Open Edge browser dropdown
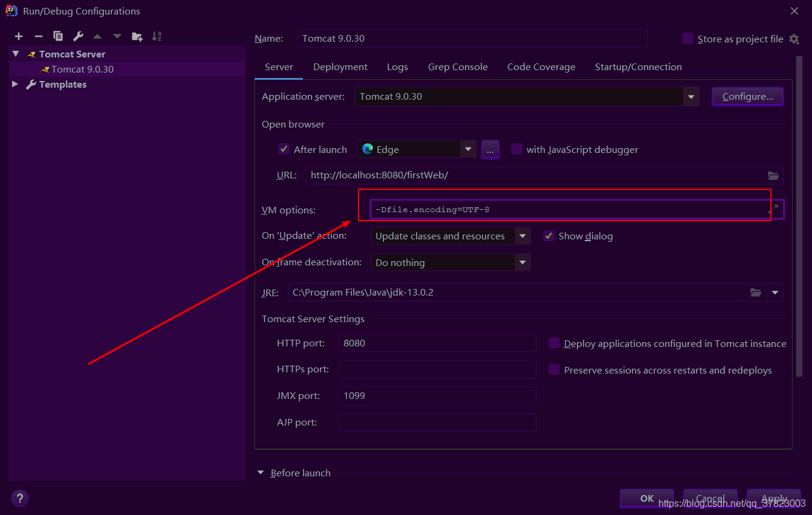Viewport: 812px width, 515px height. tap(467, 149)
